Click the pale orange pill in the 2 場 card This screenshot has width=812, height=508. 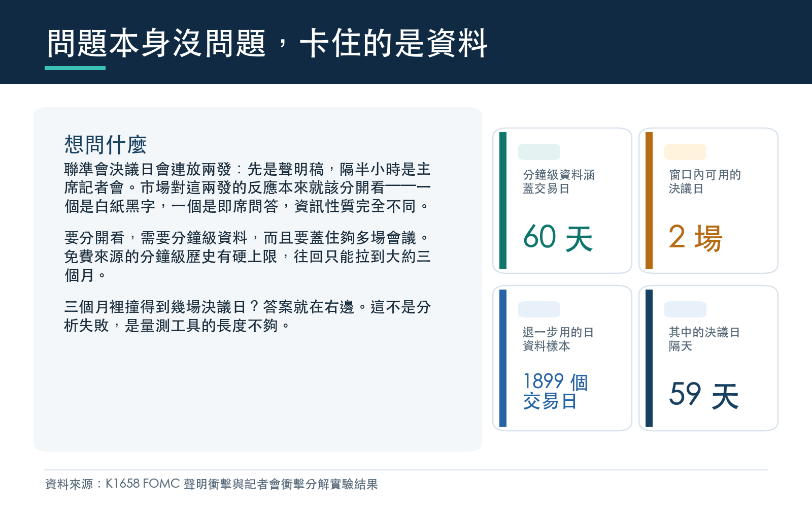(x=685, y=152)
